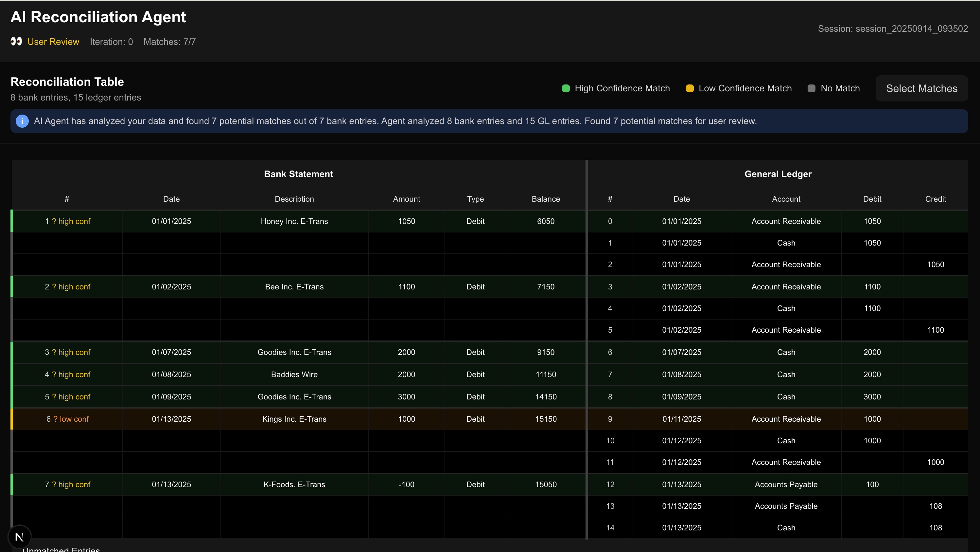This screenshot has height=552, width=980.
Task: Click the gray No Match legend swatch
Action: [x=811, y=88]
